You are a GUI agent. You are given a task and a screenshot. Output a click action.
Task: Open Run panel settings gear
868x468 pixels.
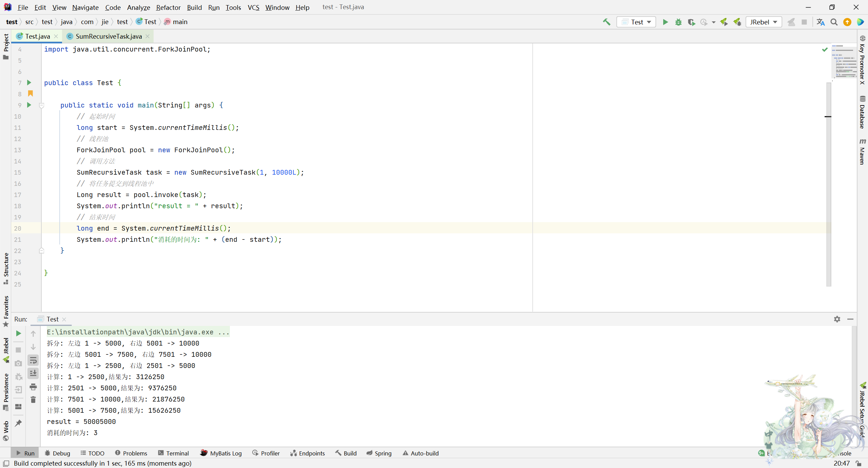[837, 319]
